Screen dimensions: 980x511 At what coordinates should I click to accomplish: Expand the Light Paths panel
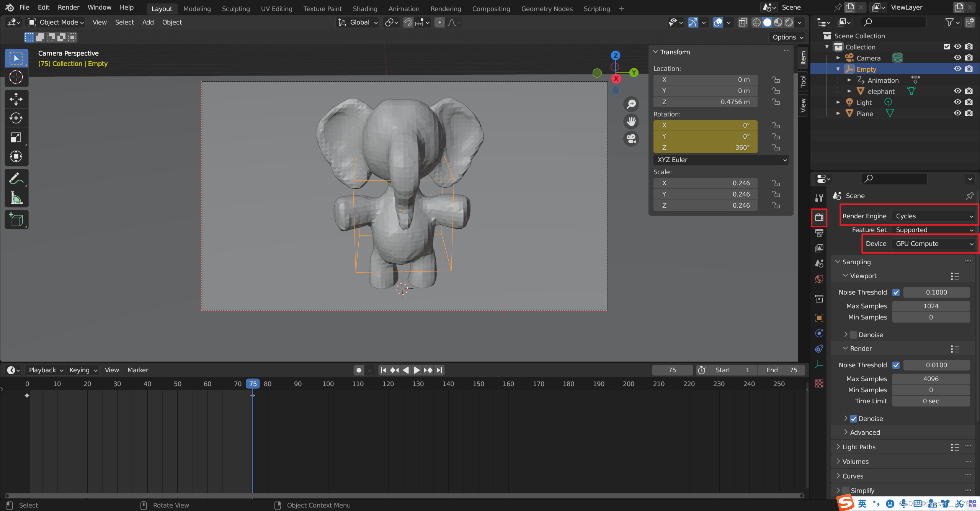(x=859, y=447)
